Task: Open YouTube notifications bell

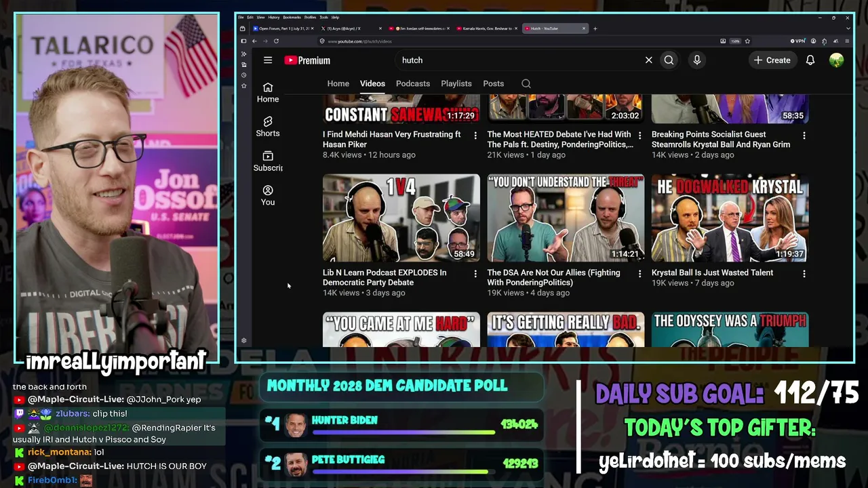Action: coord(810,60)
